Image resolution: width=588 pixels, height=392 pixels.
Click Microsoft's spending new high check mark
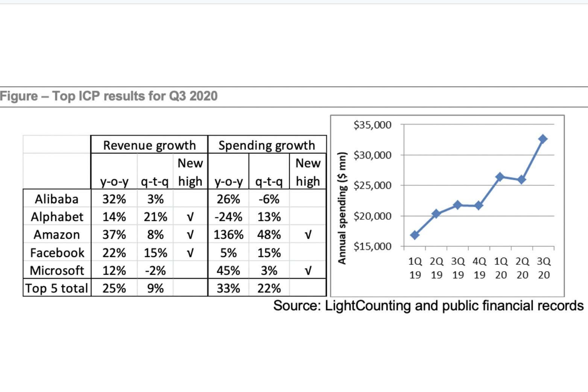pos(308,270)
